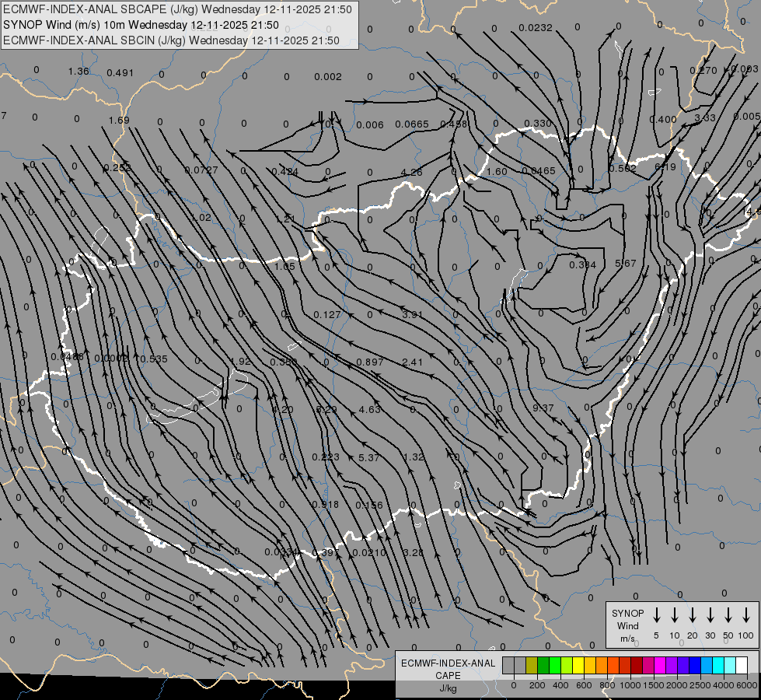761x700 pixels.
Task: Click the 0.330 CAPE value on map
Action: pos(538,124)
